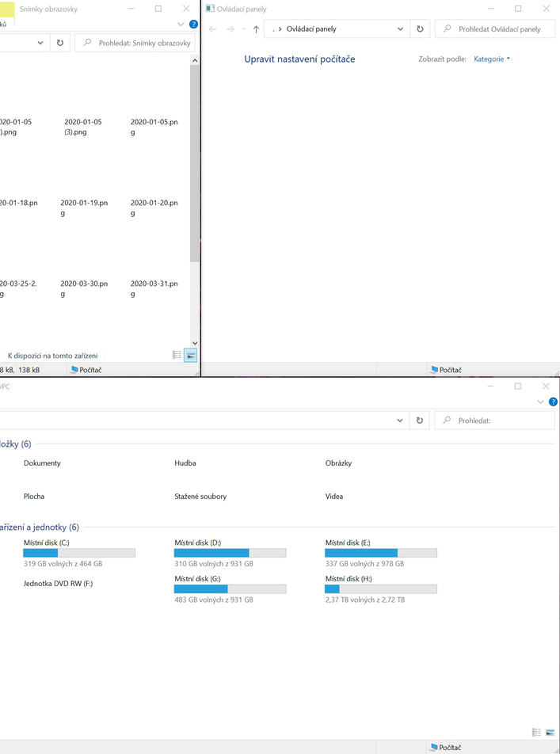Screen dimensions: 560x754
Task: Open Obrázky folder
Action: click(339, 463)
